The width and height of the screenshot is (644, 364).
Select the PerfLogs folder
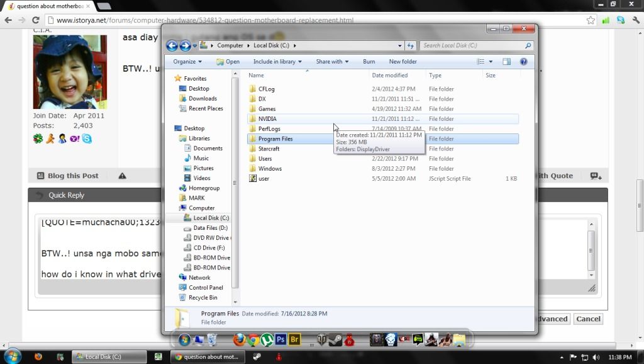click(269, 128)
